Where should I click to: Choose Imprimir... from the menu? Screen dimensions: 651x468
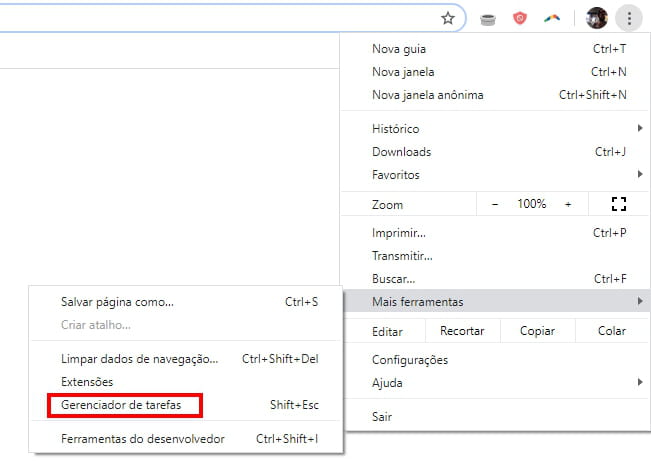(496, 233)
